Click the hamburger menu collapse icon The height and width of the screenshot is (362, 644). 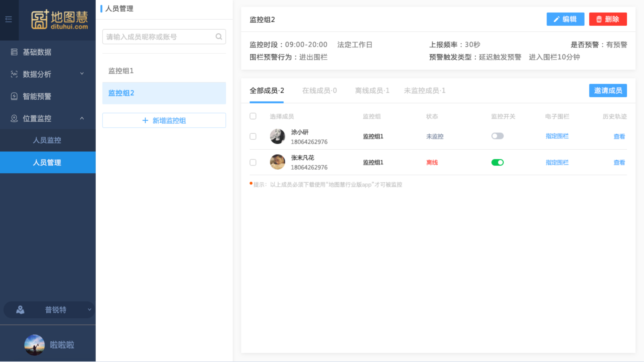pos(9,19)
